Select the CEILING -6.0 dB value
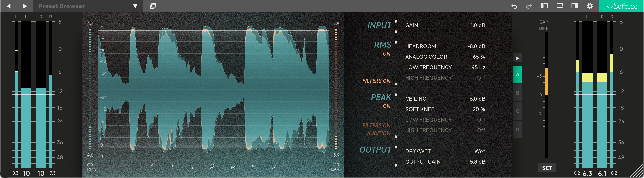The image size is (644, 178). pos(476,99)
